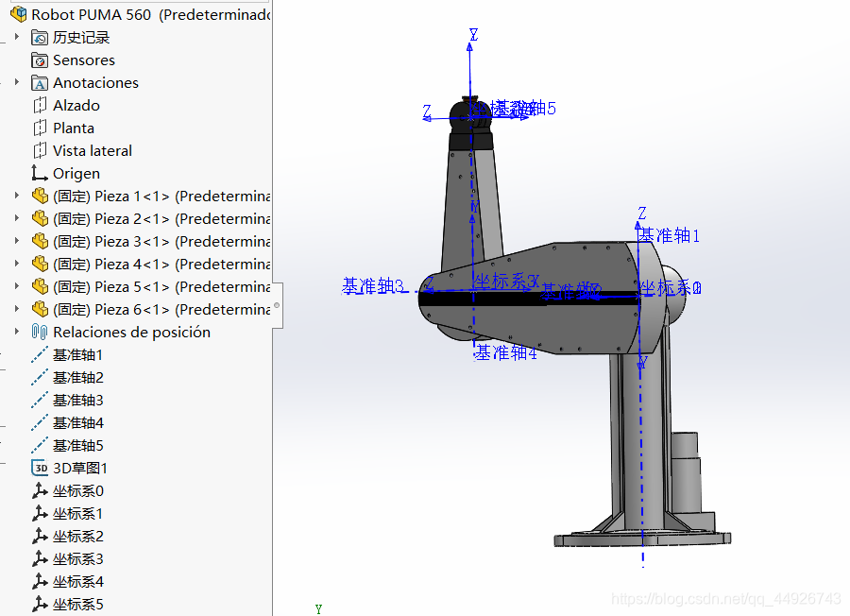Select the 3D草图1 label in the tree
Viewport: 850px width, 616px height.
(x=80, y=468)
